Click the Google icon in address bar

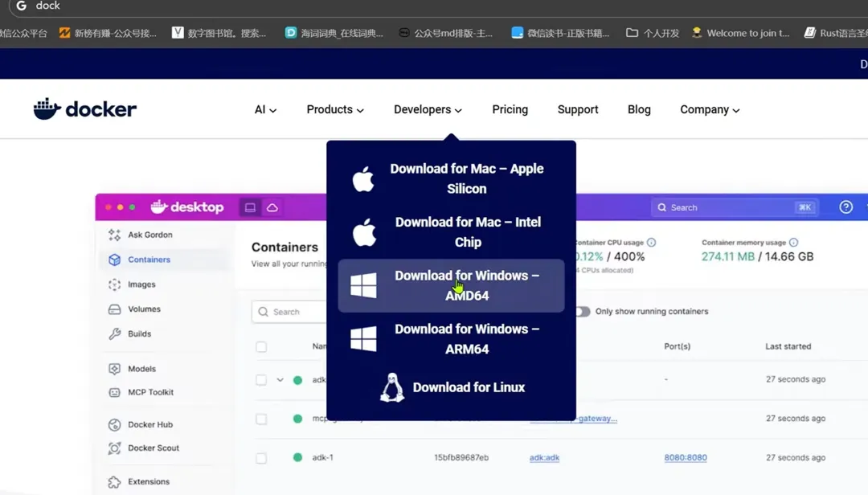(x=21, y=6)
